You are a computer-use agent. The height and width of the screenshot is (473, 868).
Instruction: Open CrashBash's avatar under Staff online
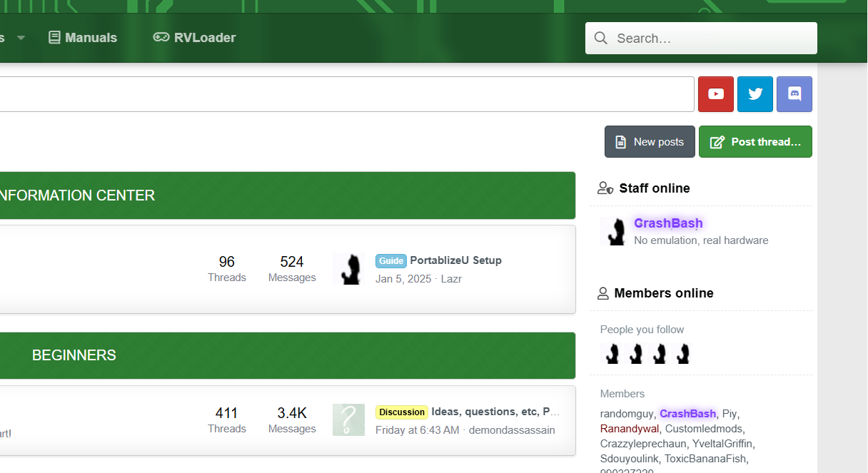coord(612,232)
